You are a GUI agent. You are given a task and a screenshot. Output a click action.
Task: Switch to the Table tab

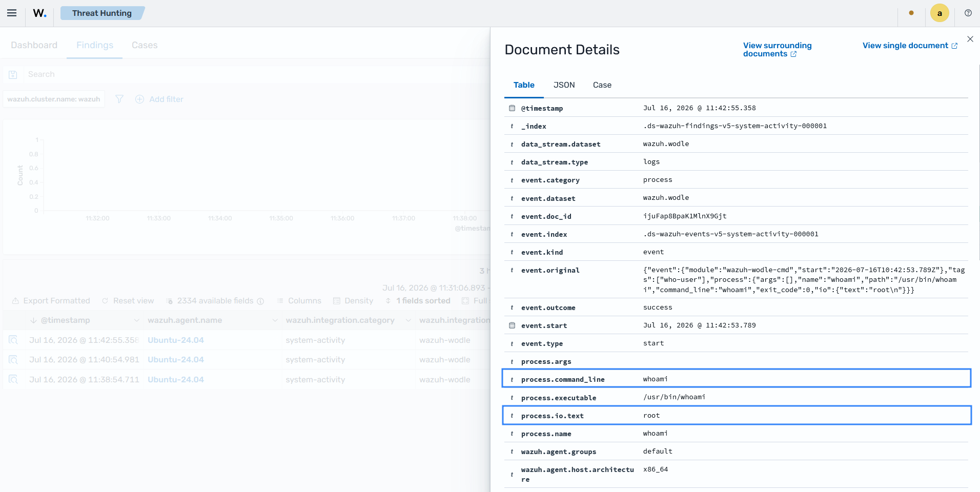coord(524,85)
